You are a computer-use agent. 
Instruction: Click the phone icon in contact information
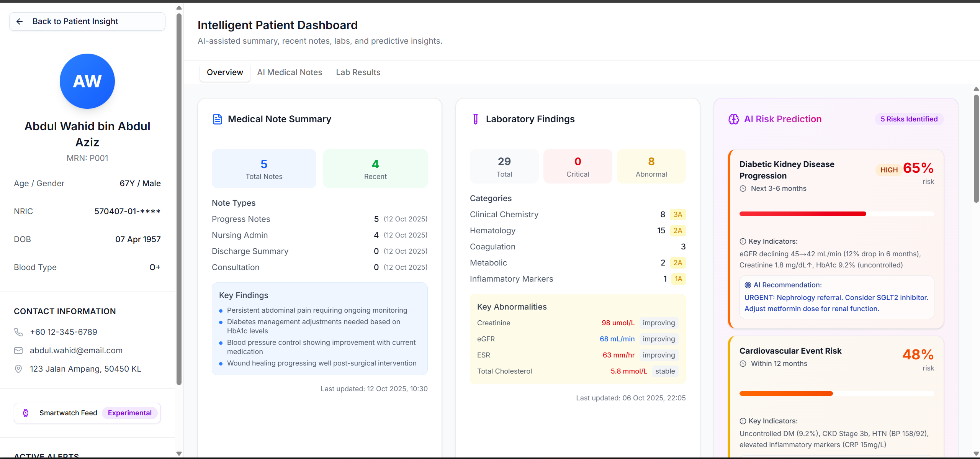tap(18, 332)
